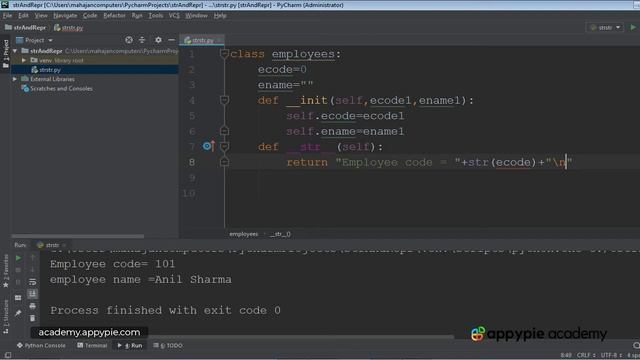Click the print icon in Run panel
Viewport: 640px width, 360px height.
tap(33, 306)
